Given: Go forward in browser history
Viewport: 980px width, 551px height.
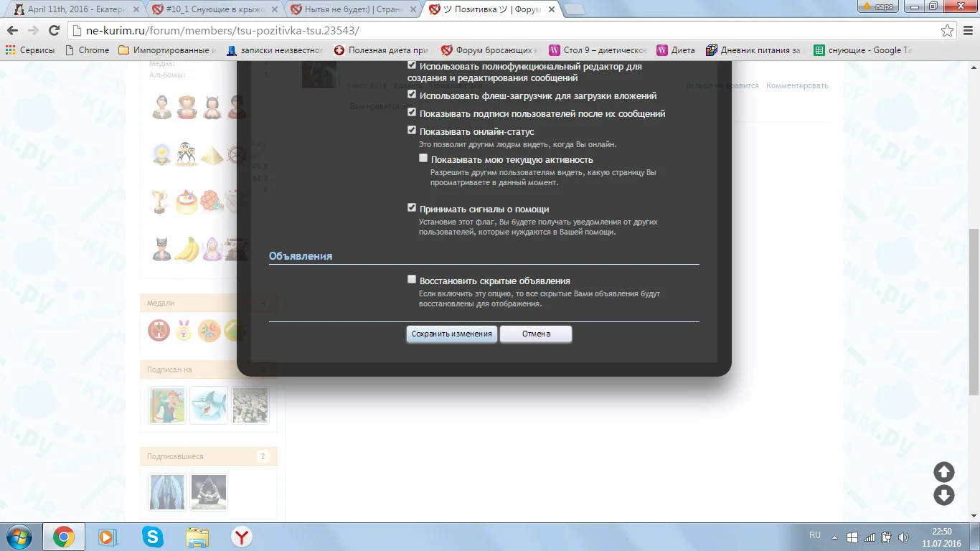Looking at the screenshot, I should point(33,31).
